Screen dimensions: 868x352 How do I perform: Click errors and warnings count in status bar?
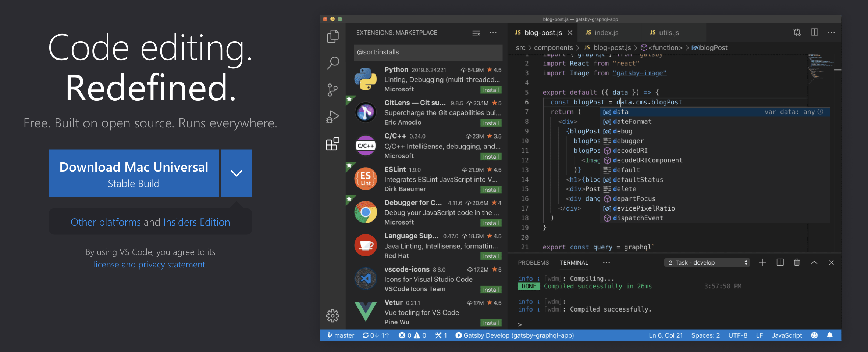pyautogui.click(x=412, y=335)
